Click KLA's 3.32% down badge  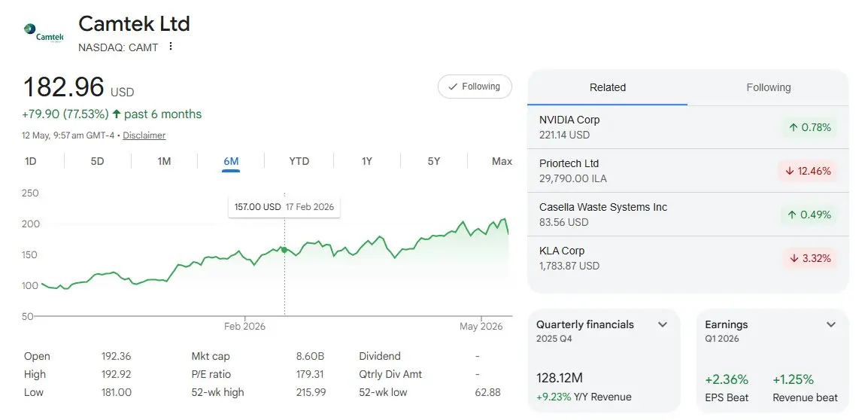click(x=809, y=258)
